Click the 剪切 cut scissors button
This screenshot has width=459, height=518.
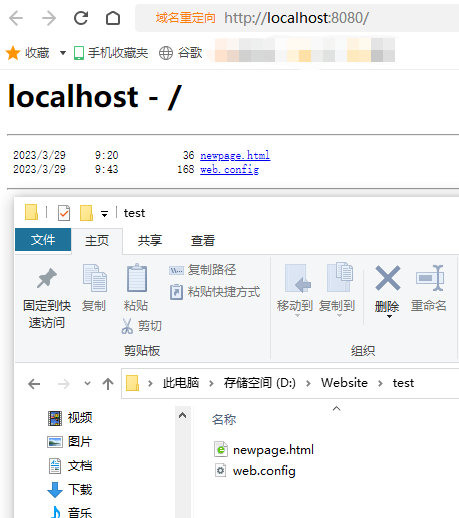[142, 326]
